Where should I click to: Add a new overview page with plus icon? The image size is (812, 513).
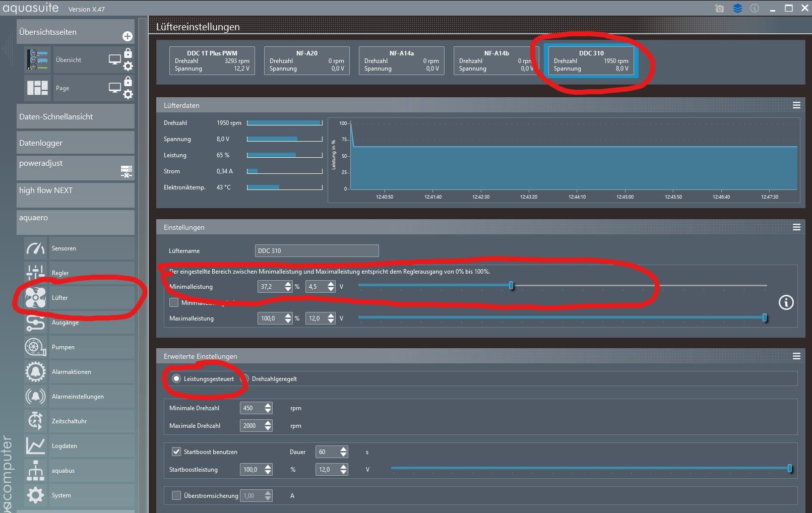pos(128,36)
